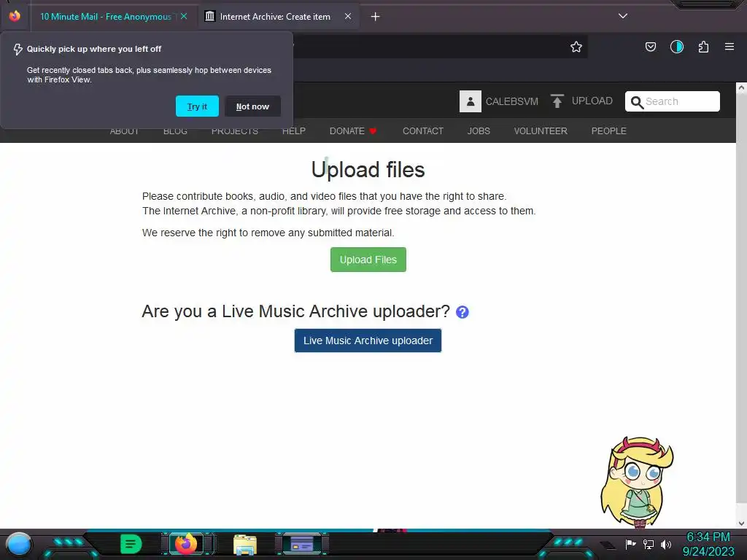Open the ABOUT navigation item
Viewport: 747px width, 560px height.
point(124,131)
